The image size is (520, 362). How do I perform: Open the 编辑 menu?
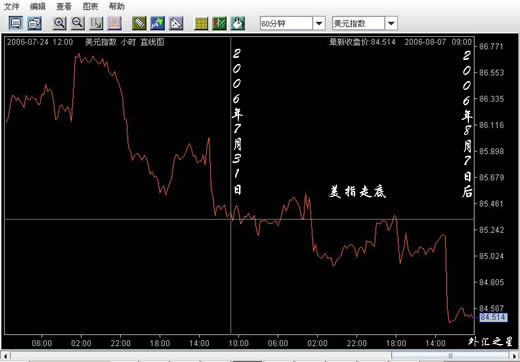(38, 6)
